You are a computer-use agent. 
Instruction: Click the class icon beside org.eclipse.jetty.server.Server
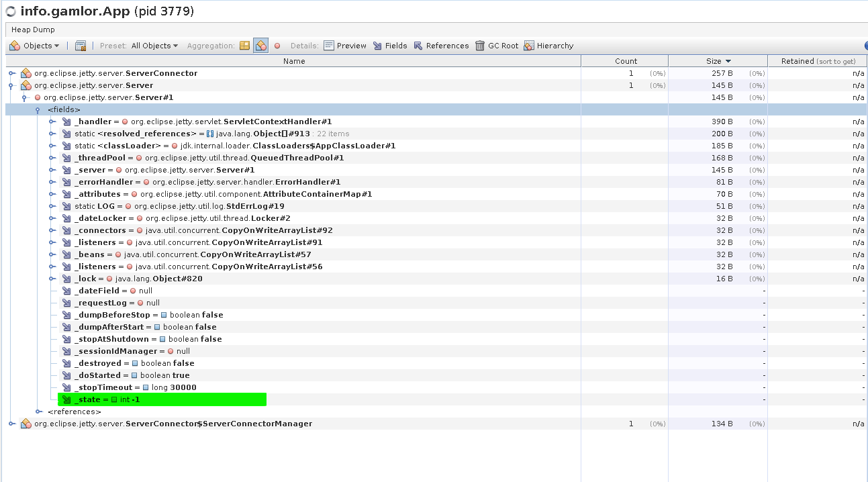[26, 85]
